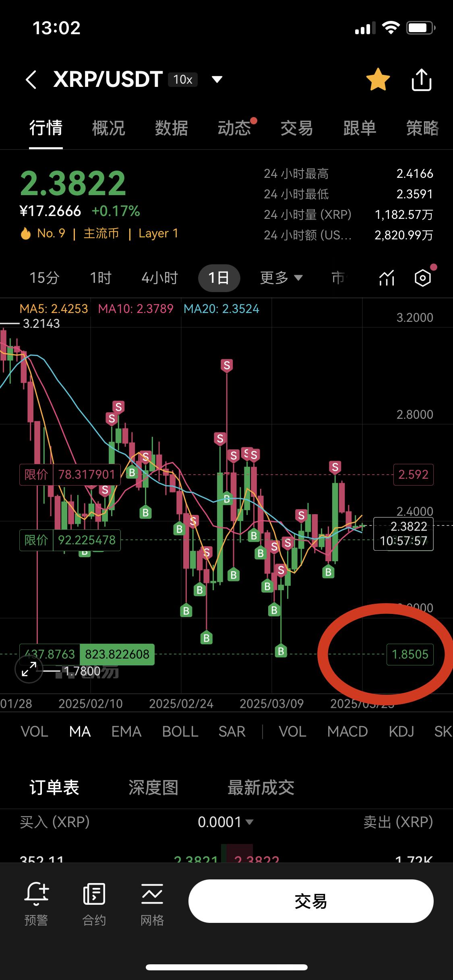Switch to the 概况 tab
The height and width of the screenshot is (980, 453).
(109, 128)
